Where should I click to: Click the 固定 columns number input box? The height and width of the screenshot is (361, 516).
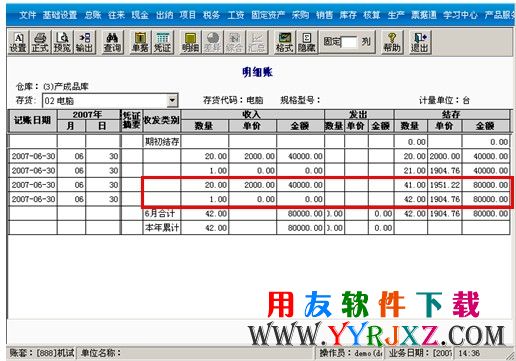coord(349,42)
